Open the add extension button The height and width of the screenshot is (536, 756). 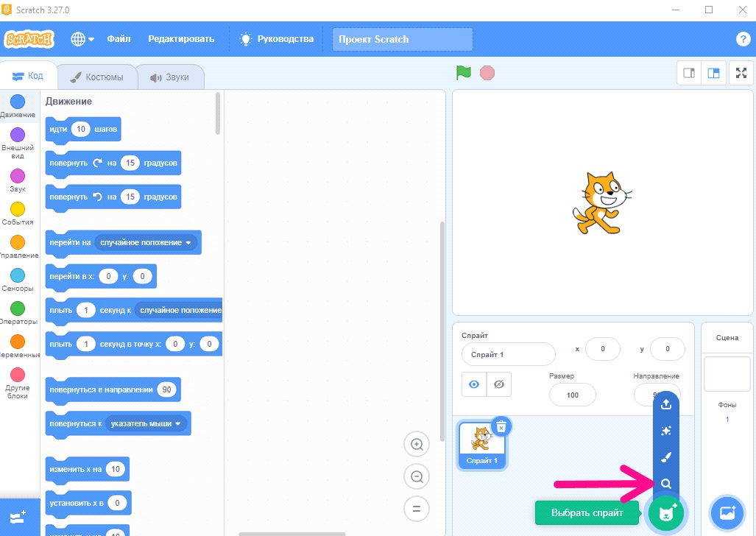click(18, 518)
